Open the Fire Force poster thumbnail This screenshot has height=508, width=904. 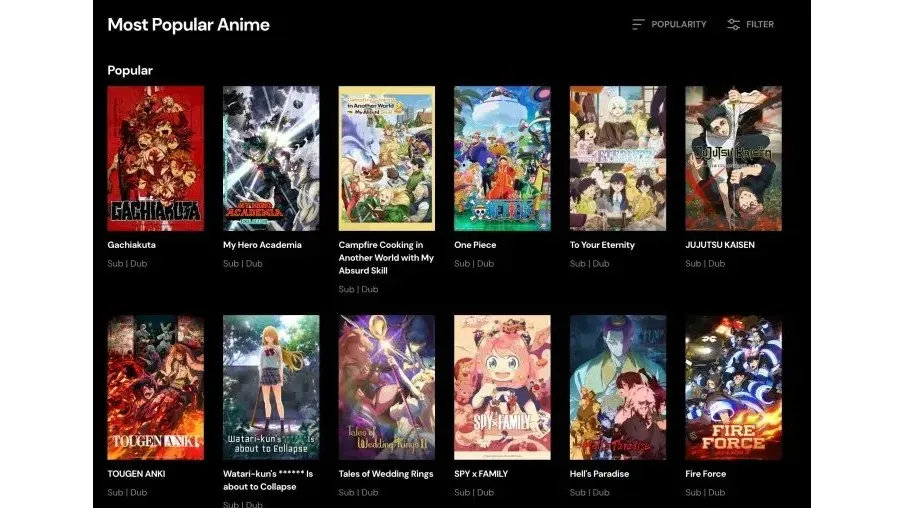tap(733, 387)
